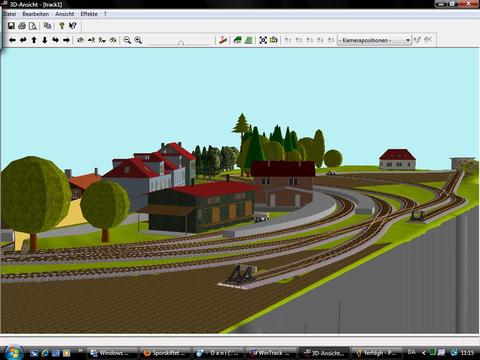Switch to WinTrack taskbar button
This screenshot has height=360, width=480.
tap(271, 353)
